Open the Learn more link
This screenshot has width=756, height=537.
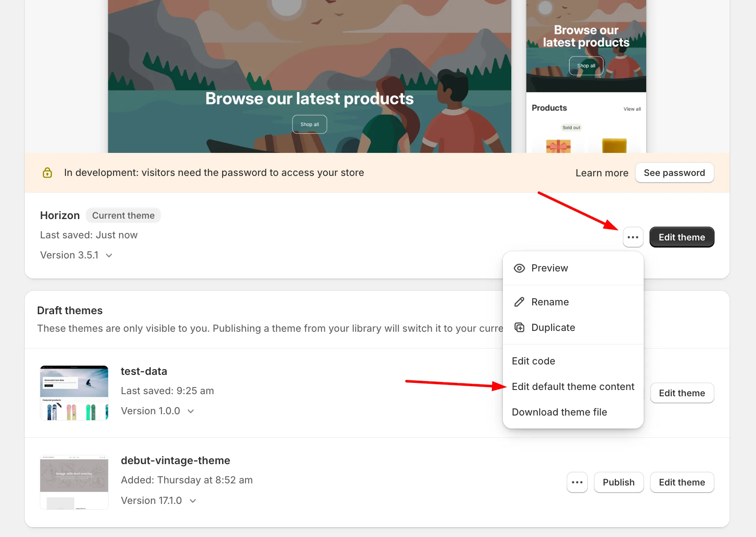(x=602, y=172)
